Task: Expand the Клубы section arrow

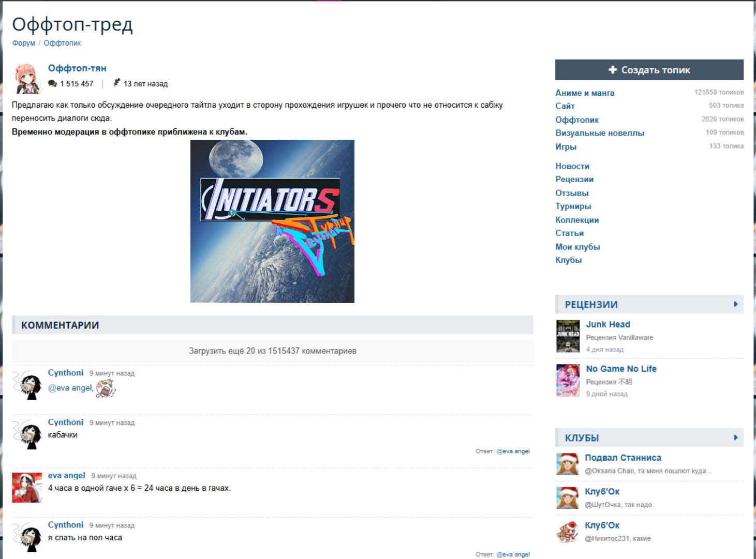Action: [735, 438]
